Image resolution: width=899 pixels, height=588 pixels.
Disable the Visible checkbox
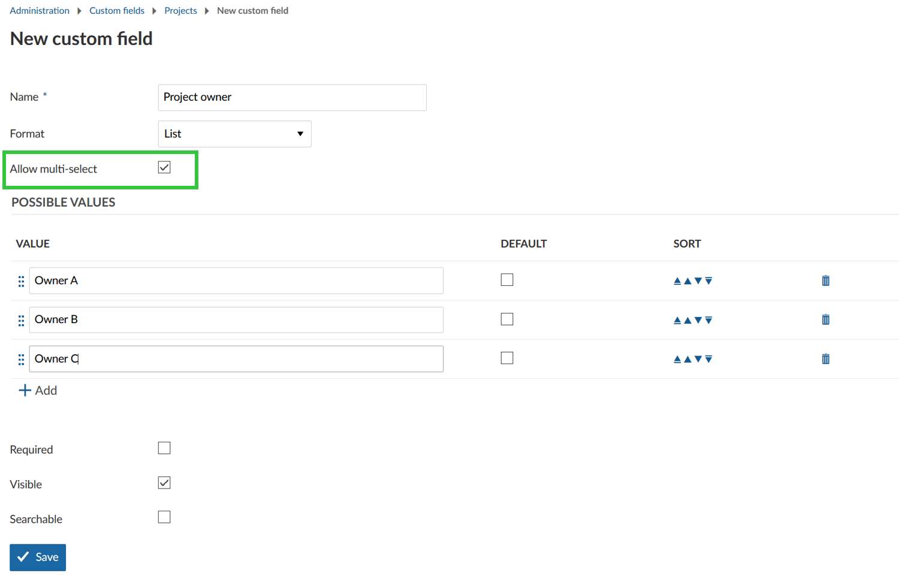[164, 482]
